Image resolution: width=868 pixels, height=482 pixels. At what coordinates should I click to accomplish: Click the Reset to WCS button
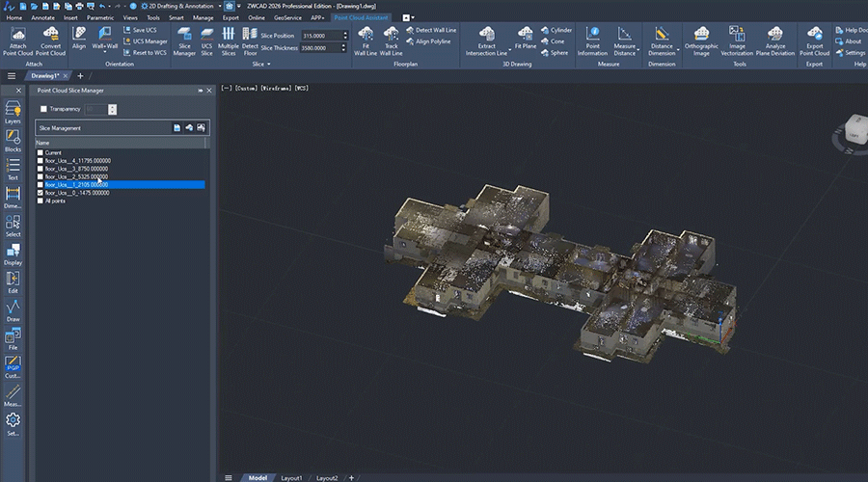pos(145,53)
